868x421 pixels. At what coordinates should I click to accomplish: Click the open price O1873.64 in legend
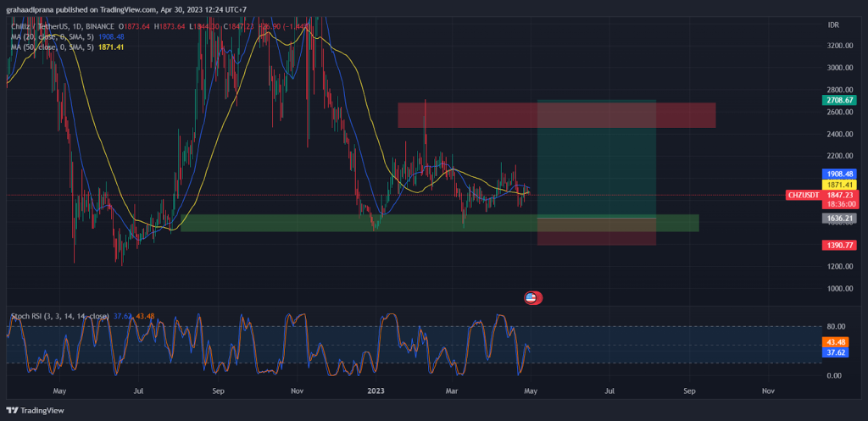pos(136,26)
